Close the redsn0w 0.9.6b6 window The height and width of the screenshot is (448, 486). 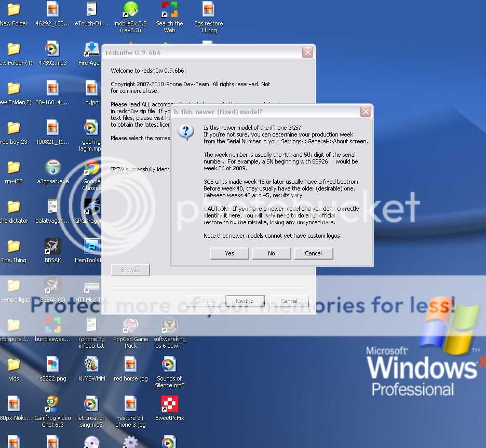pyautogui.click(x=307, y=52)
